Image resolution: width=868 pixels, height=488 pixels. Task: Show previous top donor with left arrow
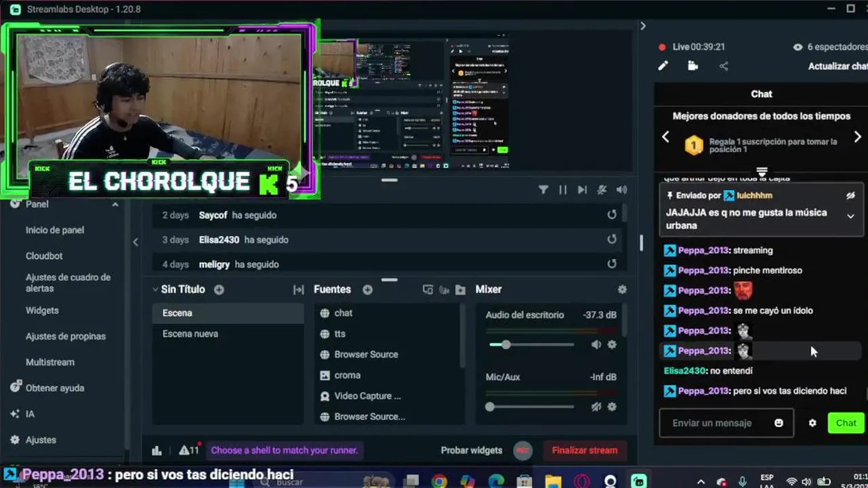point(665,137)
